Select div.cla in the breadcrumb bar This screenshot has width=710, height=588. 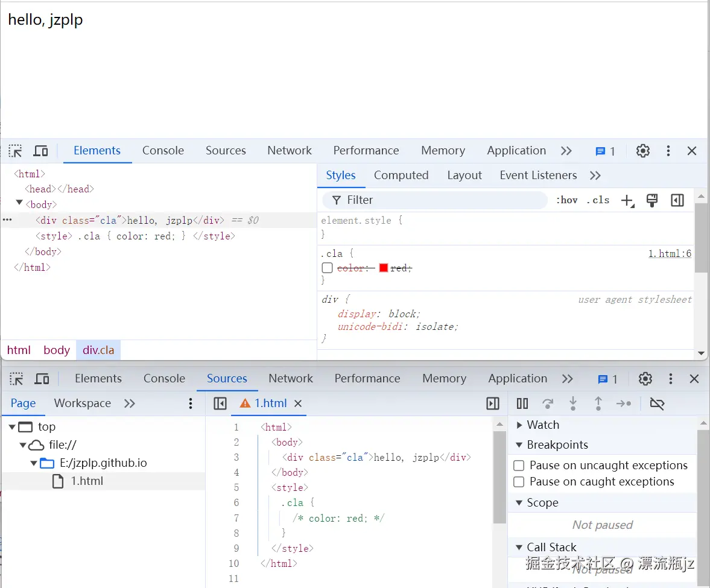(x=98, y=350)
